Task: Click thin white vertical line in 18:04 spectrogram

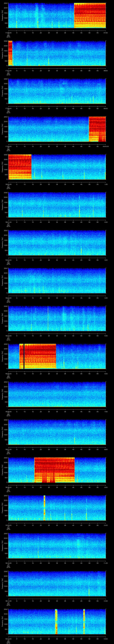Action: 48,318
